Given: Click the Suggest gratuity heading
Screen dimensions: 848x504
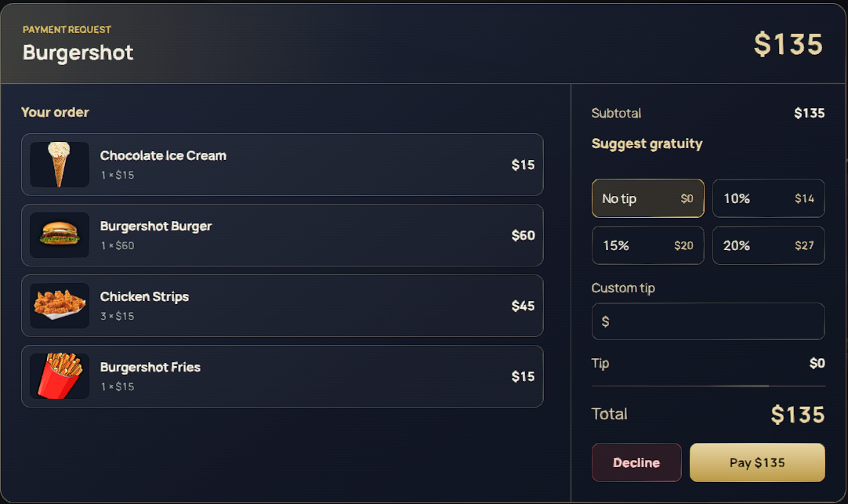Looking at the screenshot, I should click(x=647, y=144).
